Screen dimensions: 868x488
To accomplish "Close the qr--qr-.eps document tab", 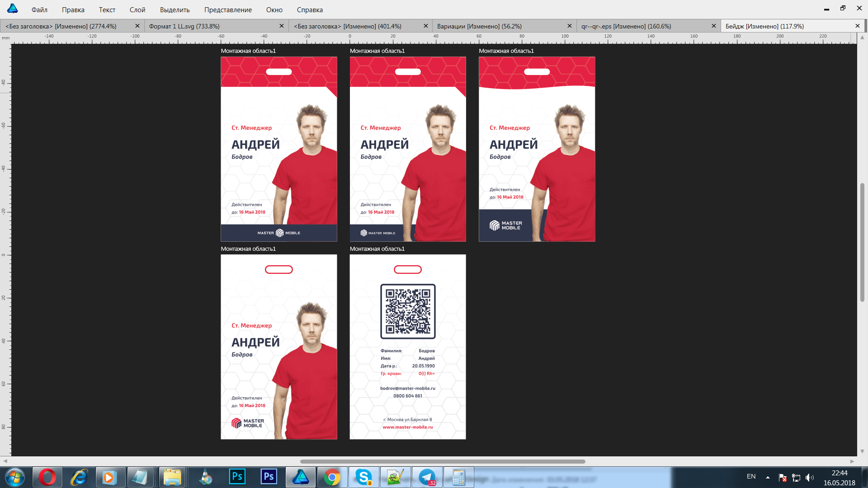I will [x=714, y=26].
